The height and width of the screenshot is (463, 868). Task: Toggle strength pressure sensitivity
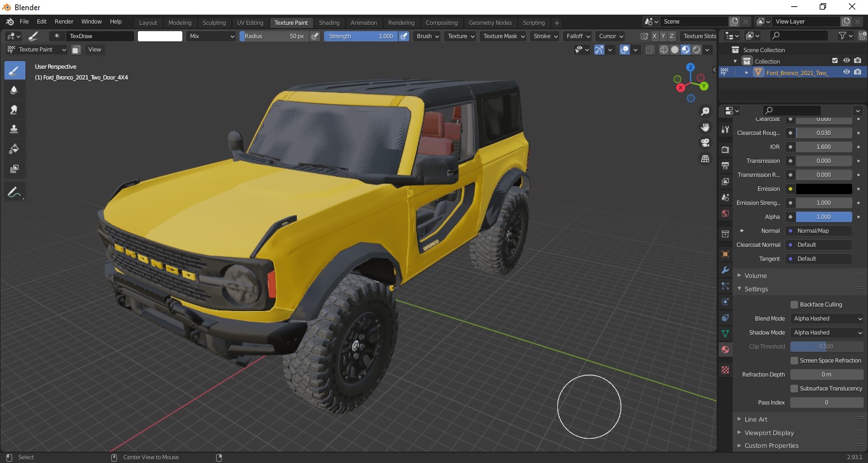click(404, 36)
